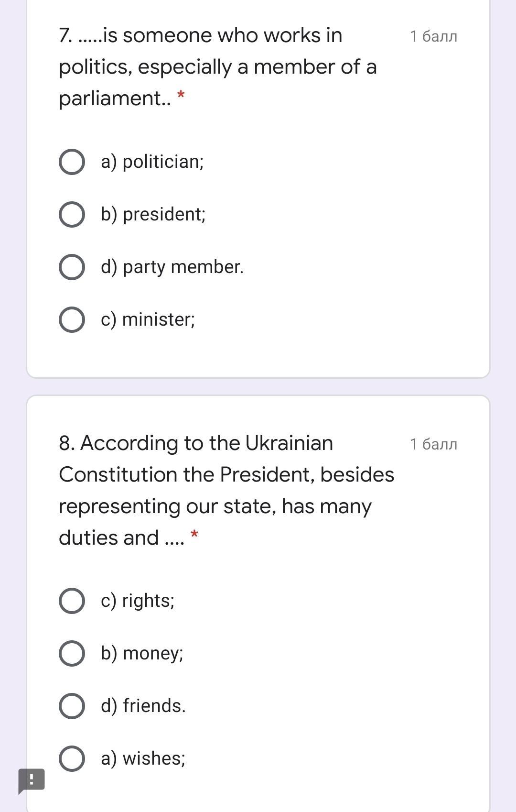
Task: Select the radio button for 'a) wishes;'
Action: tap(72, 758)
